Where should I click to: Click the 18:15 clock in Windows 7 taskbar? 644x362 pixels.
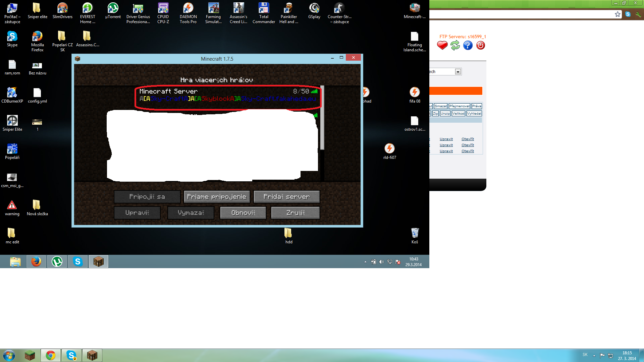[x=627, y=355]
